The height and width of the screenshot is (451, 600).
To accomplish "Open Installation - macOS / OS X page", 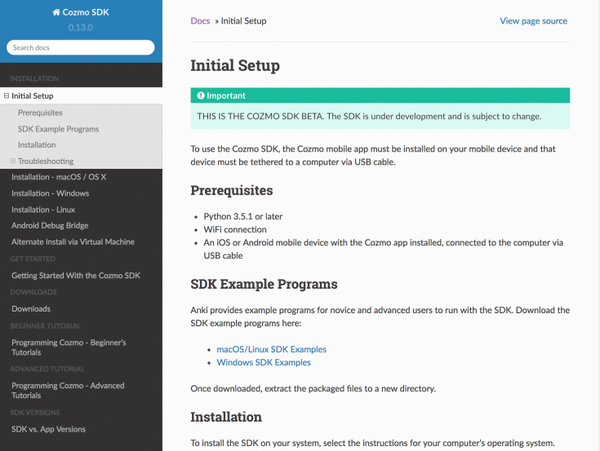I will 58,177.
